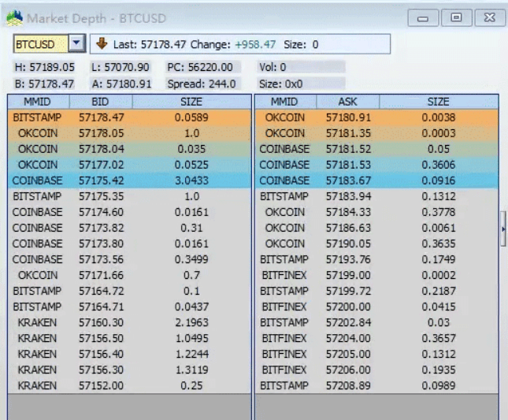508x420 pixels.
Task: Select BITSTAMP bid 57175.35
Action: click(129, 196)
